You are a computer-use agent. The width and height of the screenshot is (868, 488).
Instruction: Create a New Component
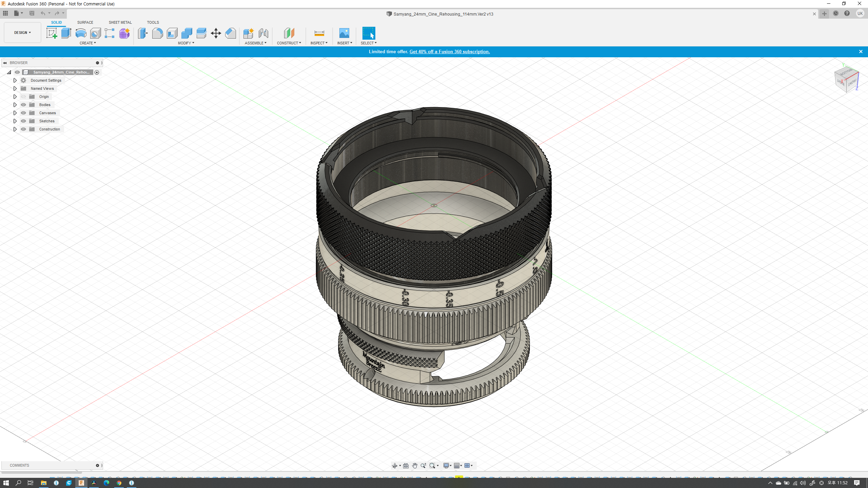click(x=249, y=33)
